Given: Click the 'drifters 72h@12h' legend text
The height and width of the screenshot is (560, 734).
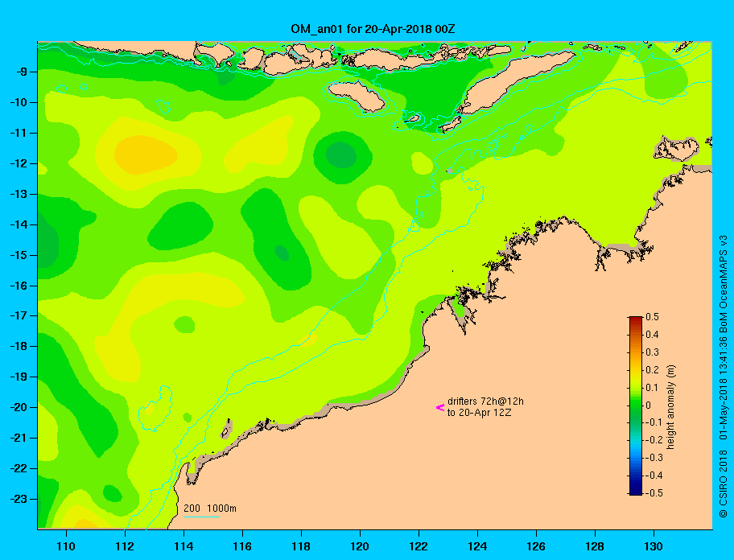Looking at the screenshot, I should tap(485, 401).
